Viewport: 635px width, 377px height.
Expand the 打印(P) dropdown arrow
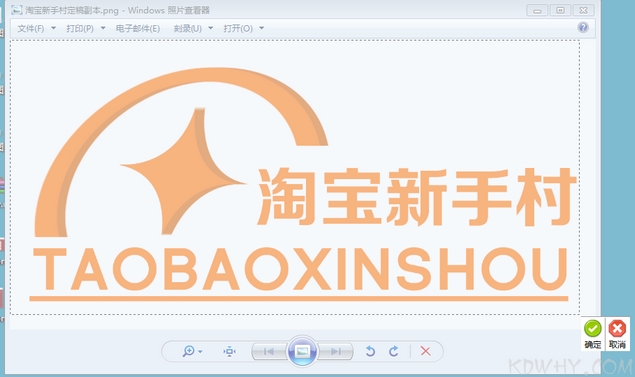pyautogui.click(x=103, y=28)
